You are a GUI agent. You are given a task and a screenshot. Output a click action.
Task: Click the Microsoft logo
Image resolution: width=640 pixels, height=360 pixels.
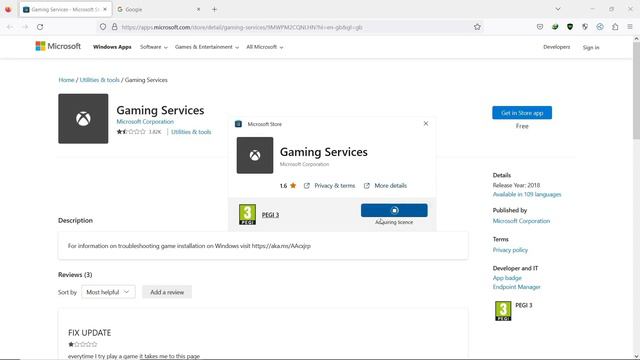point(58,47)
